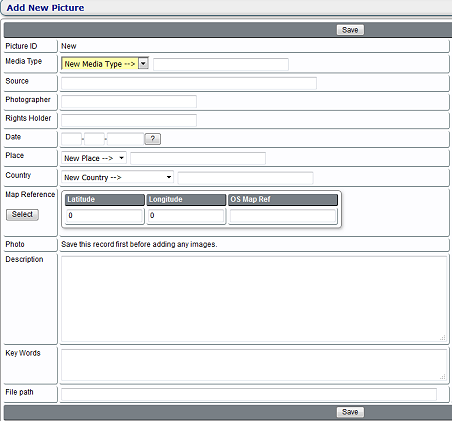Click the bottom Save button
Viewport: 452px width, 421px height.
click(350, 412)
